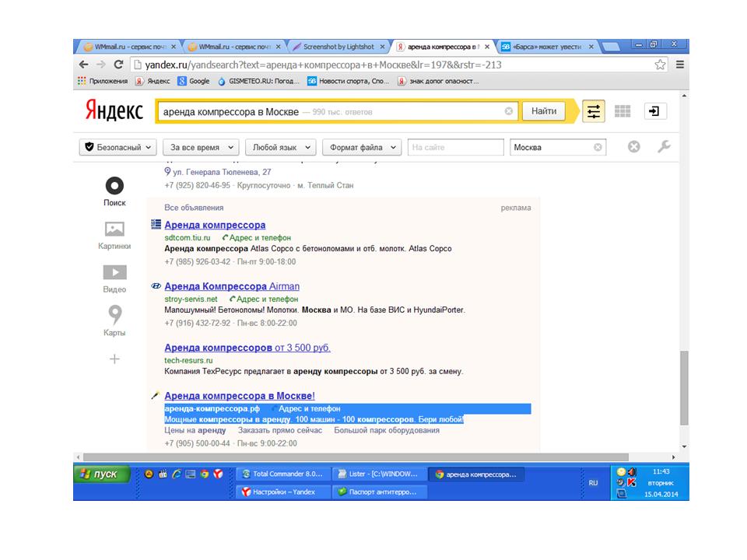Open Большой парк оборудования sitelink
This screenshot has width=747, height=560.
pyautogui.click(x=387, y=430)
